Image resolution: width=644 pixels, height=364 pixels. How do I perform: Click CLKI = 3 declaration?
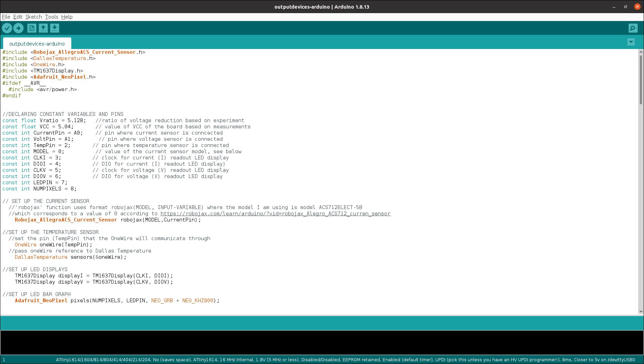32,158
